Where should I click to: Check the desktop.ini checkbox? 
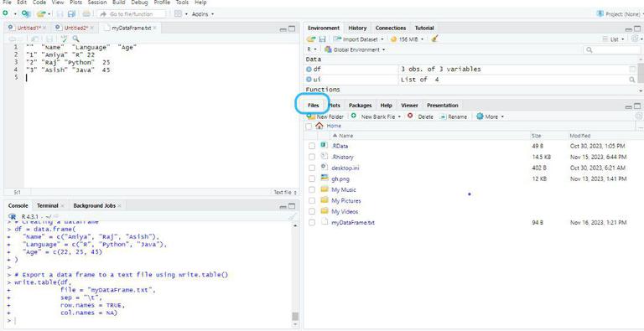[x=312, y=168]
